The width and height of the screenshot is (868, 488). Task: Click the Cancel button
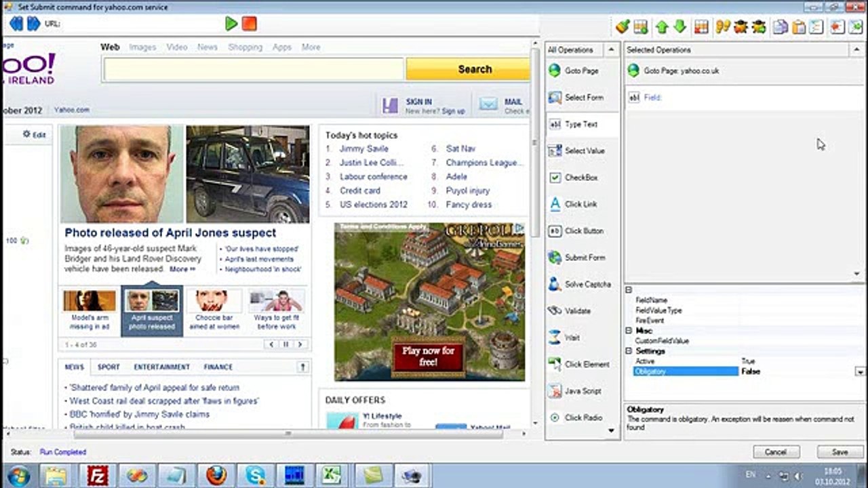[x=776, y=452]
